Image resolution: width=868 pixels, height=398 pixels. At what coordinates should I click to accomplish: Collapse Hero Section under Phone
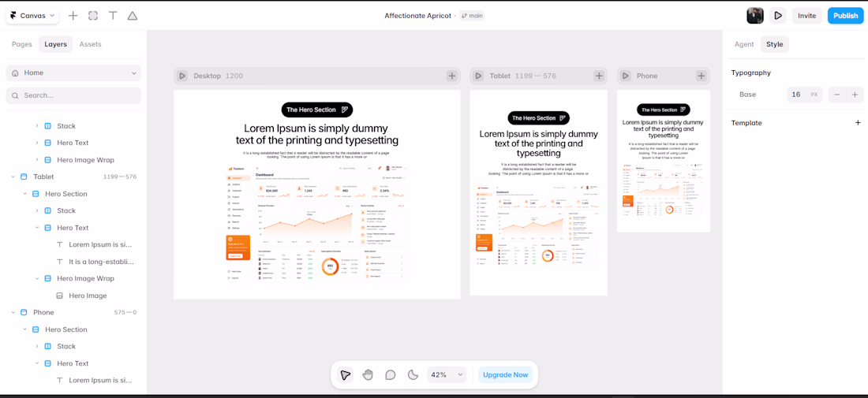click(x=25, y=329)
